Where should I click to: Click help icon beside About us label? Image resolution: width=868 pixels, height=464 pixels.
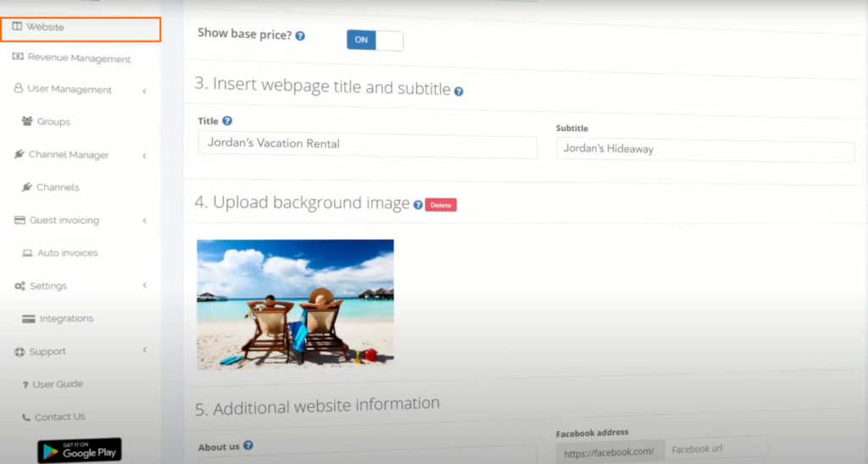pos(248,446)
